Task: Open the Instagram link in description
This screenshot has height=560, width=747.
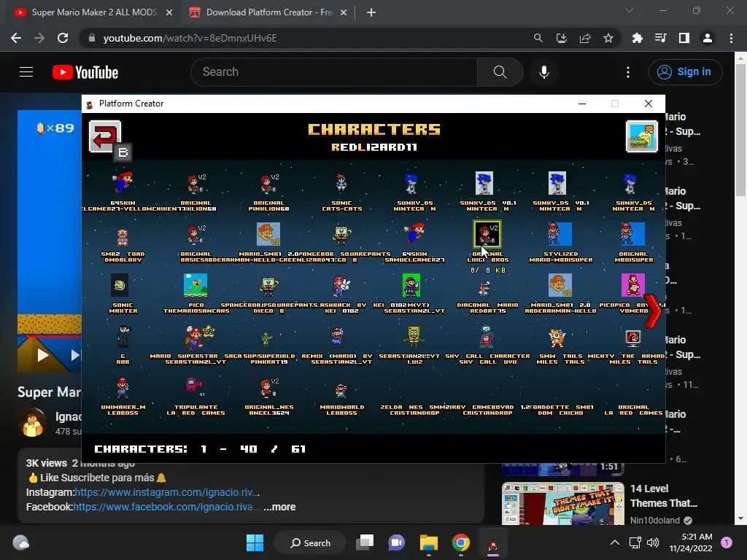Action: pos(167,492)
